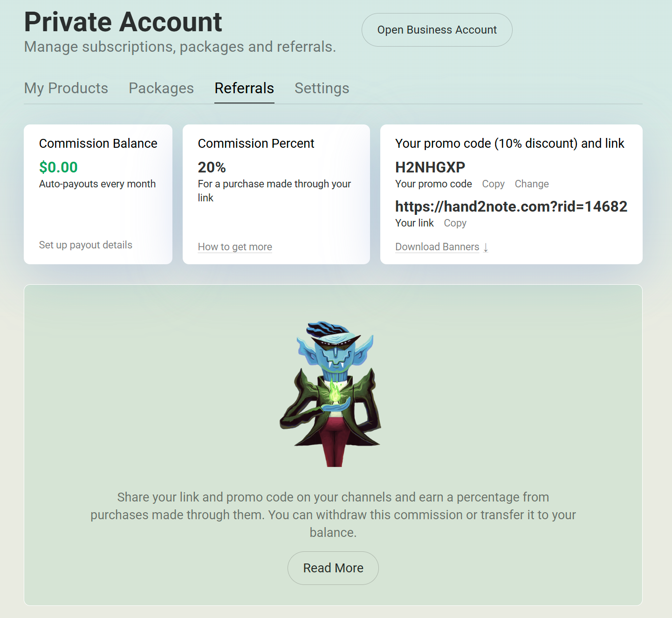
Task: Open the How to get more link
Action: point(235,247)
